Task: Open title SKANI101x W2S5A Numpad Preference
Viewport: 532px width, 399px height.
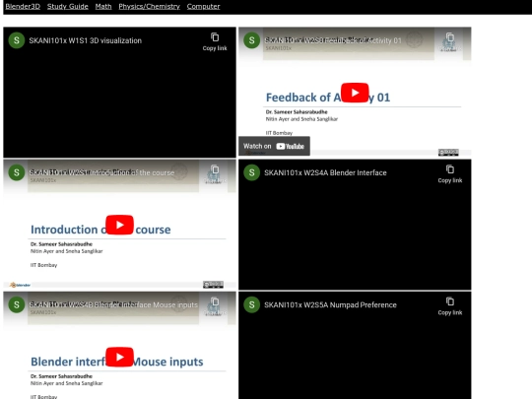Action: click(x=330, y=304)
